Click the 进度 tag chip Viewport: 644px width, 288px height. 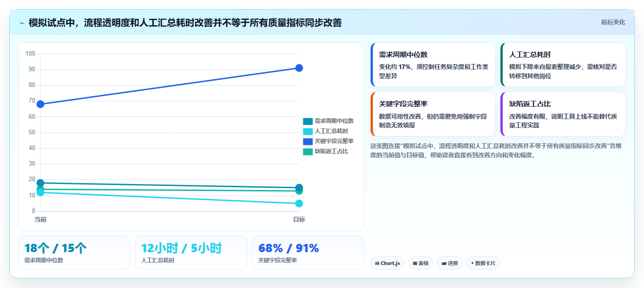tap(450, 263)
